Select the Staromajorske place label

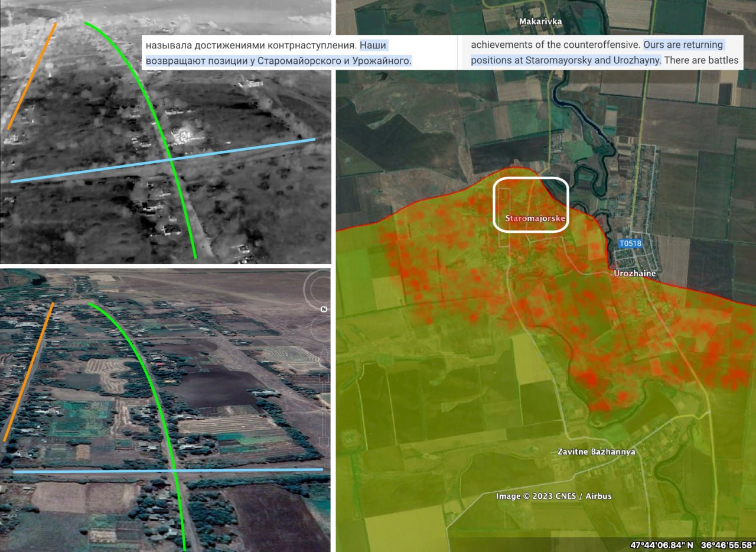(x=535, y=219)
